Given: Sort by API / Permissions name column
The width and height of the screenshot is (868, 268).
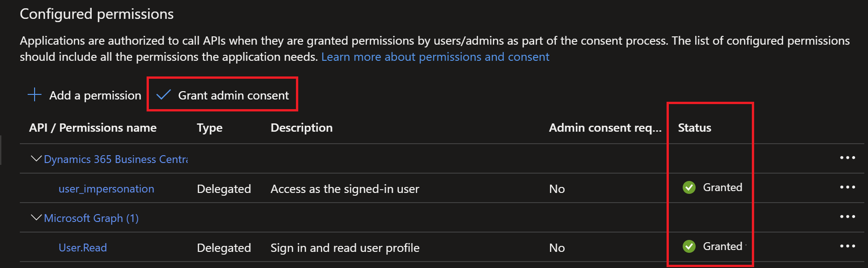Looking at the screenshot, I should point(93,128).
